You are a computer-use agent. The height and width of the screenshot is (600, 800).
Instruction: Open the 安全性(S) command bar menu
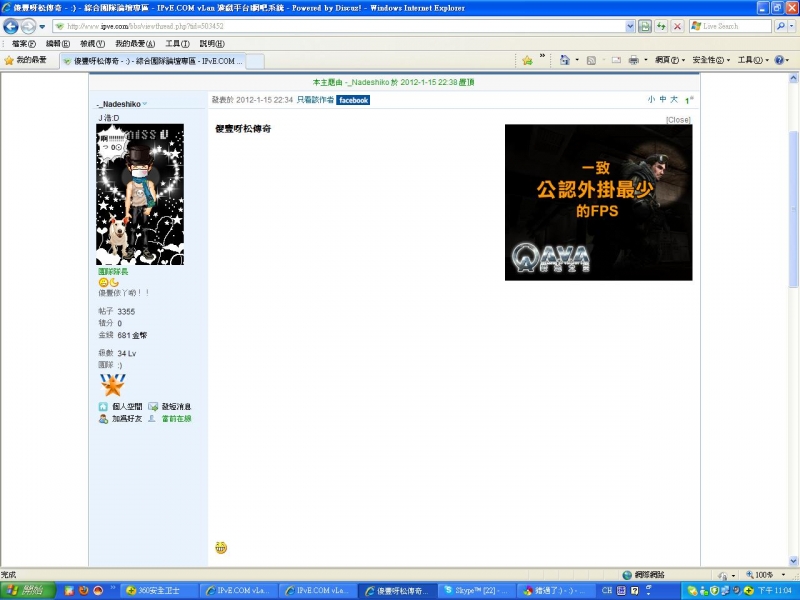[x=711, y=60]
